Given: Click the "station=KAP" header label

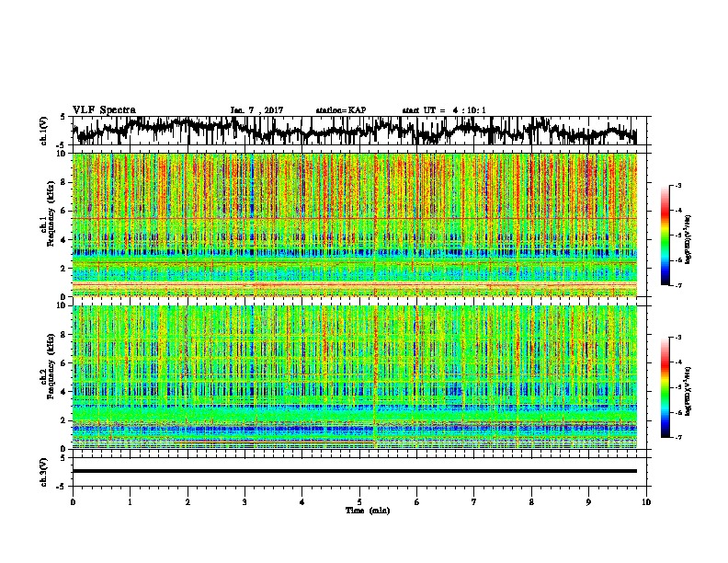Looking at the screenshot, I should (341, 110).
